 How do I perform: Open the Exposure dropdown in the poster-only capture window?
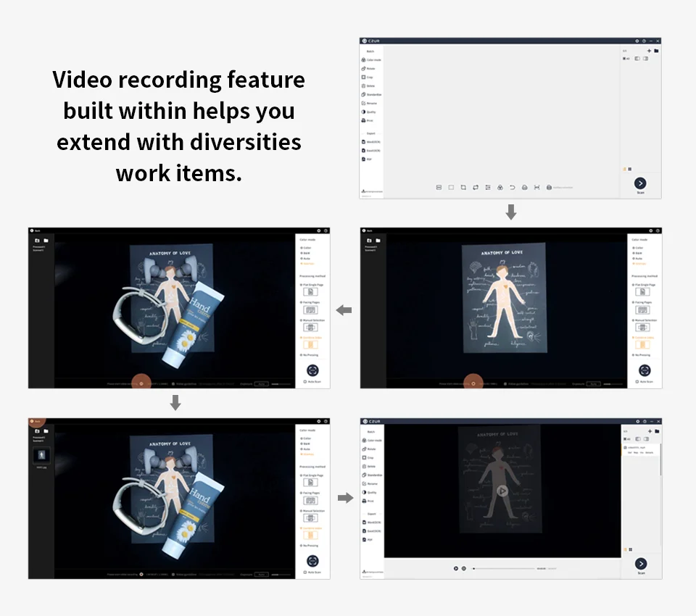(x=594, y=384)
